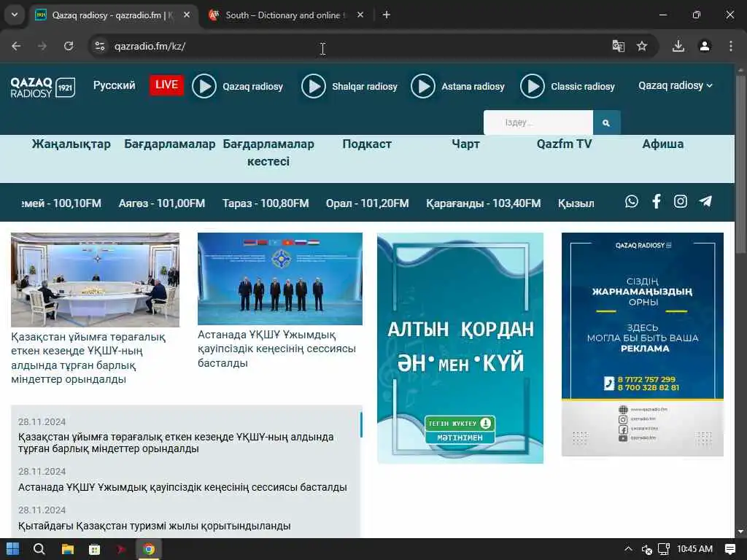747x560 pixels.
Task: Click the news list scrollbar thumb
Action: [x=361, y=425]
